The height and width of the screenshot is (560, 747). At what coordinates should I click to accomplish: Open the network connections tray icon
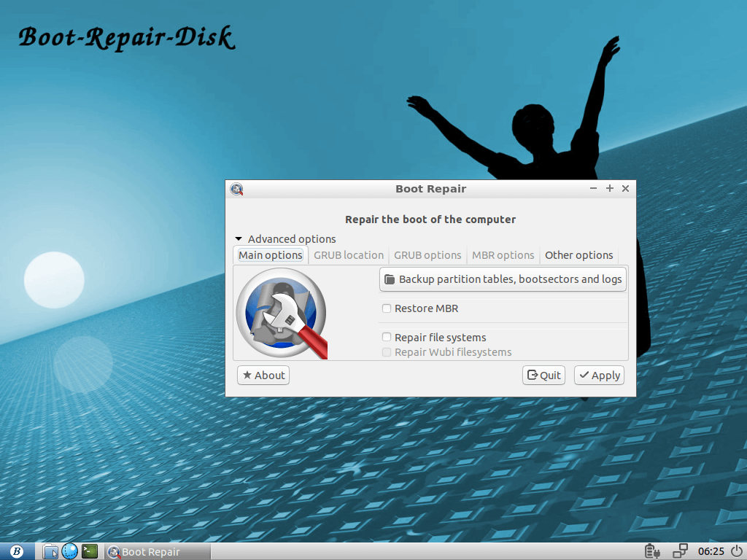(681, 551)
